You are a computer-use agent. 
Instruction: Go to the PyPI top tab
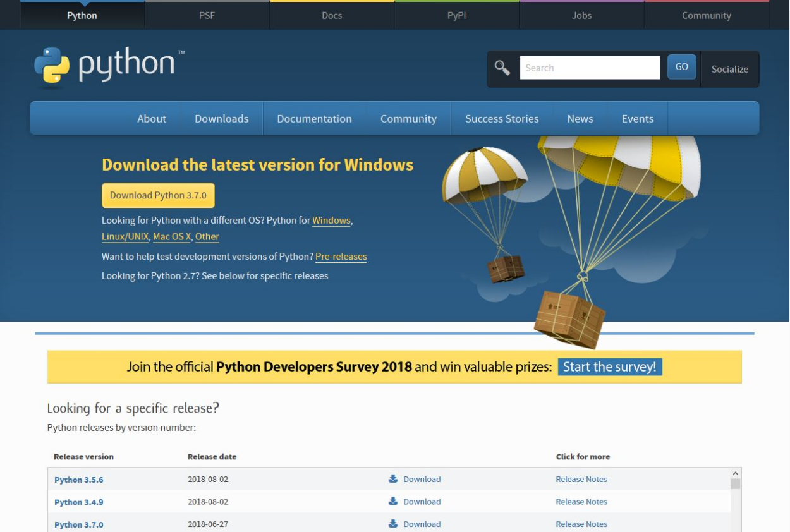(x=456, y=15)
